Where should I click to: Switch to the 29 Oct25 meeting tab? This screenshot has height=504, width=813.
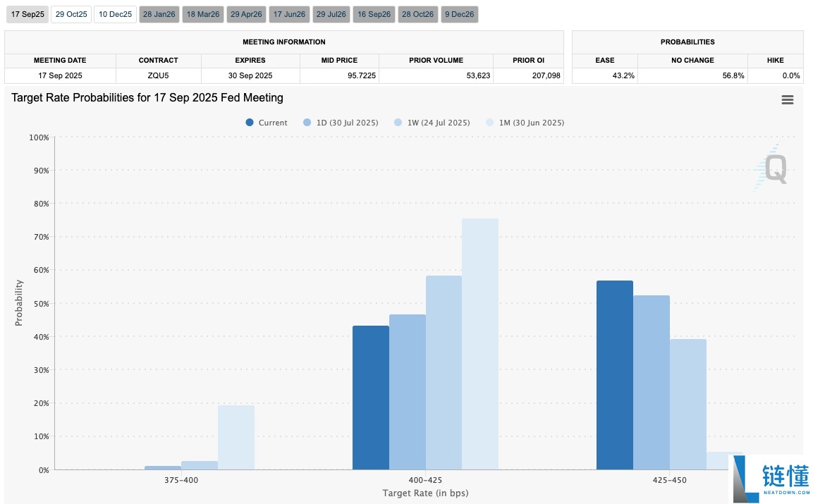point(71,14)
